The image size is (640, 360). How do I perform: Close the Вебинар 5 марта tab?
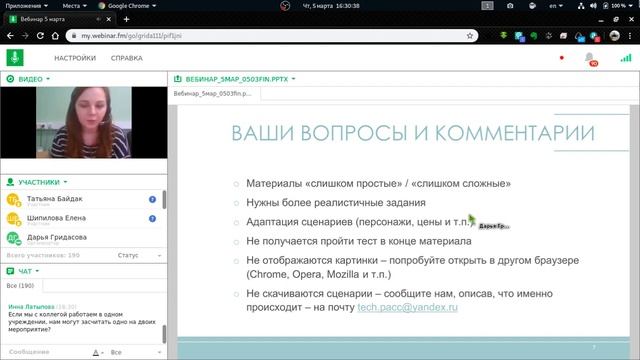109,19
